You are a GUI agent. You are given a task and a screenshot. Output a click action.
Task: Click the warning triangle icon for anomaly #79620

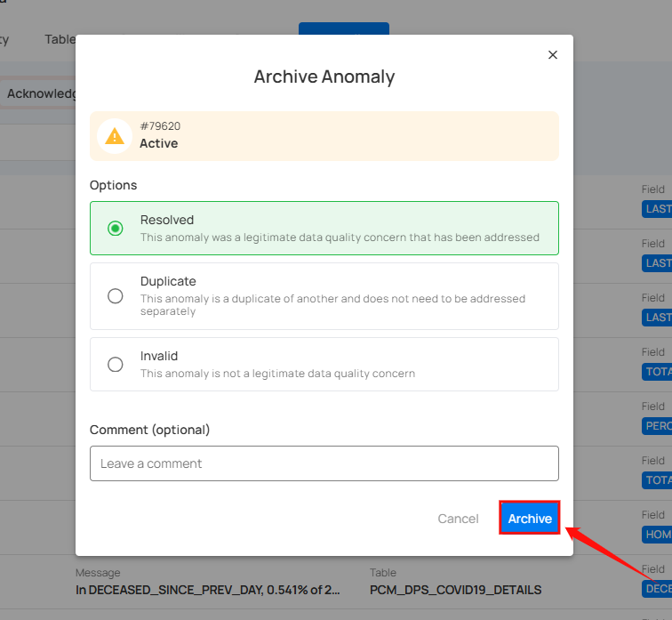coord(115,136)
